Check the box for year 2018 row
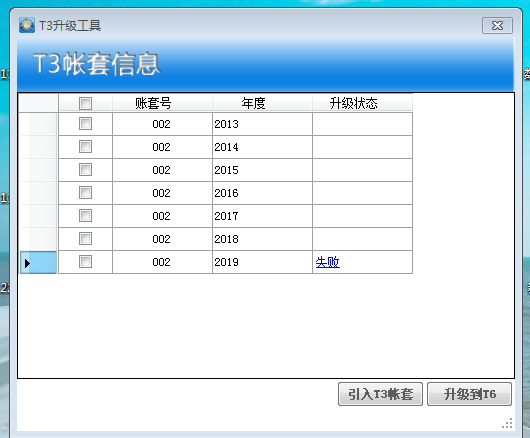Image resolution: width=530 pixels, height=438 pixels. 85,239
